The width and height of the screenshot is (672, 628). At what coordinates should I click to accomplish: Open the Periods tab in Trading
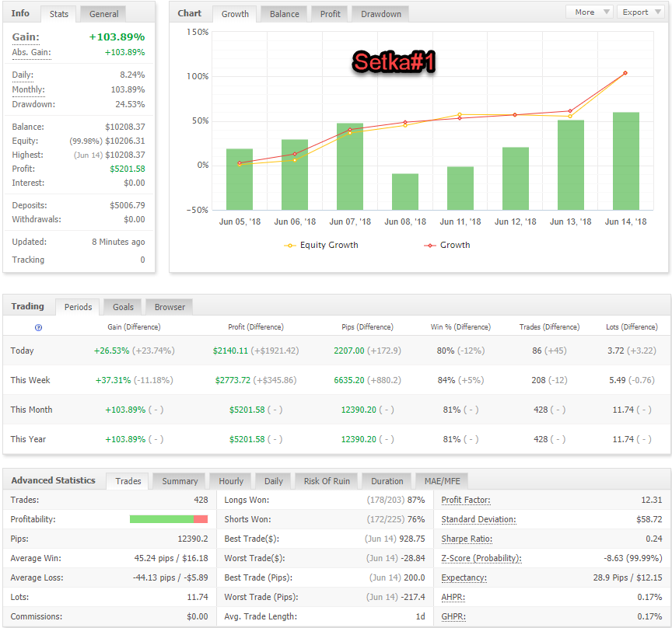pyautogui.click(x=78, y=307)
